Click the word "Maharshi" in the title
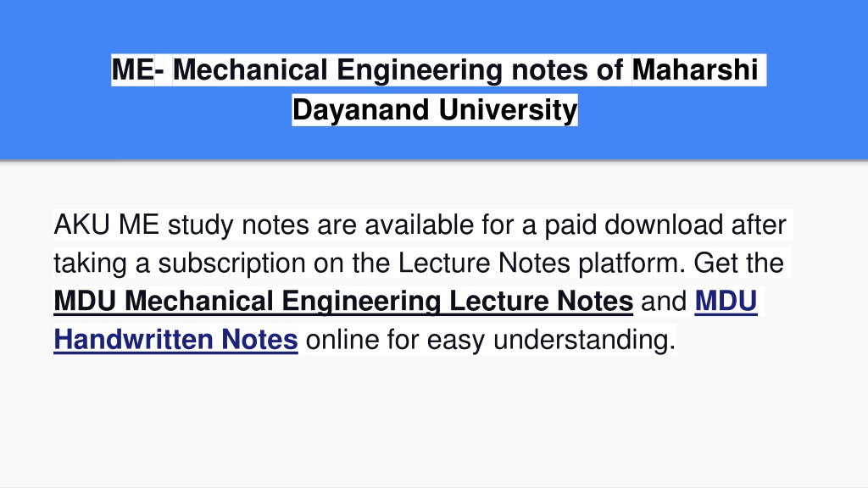This screenshot has width=868, height=488. tap(695, 69)
